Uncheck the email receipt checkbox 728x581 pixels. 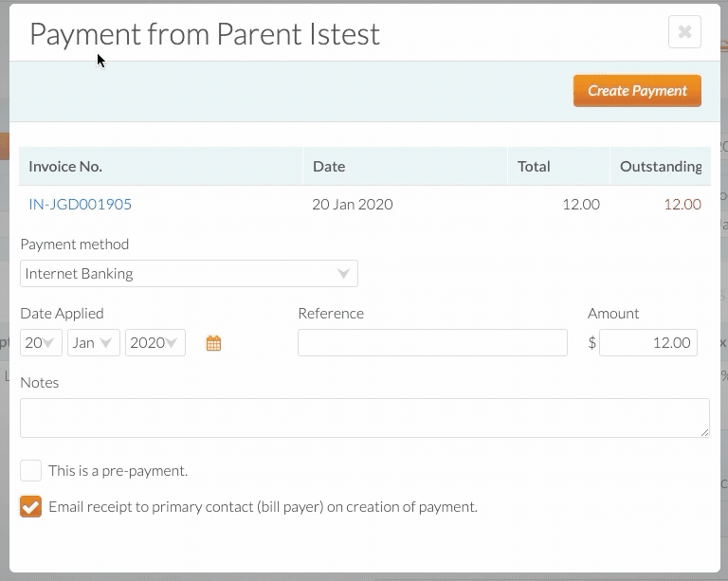(30, 506)
